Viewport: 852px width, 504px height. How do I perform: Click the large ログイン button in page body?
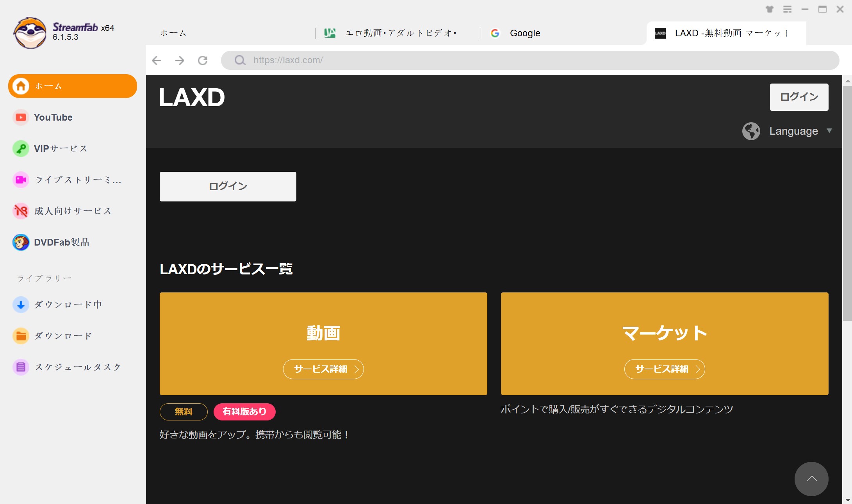point(228,187)
